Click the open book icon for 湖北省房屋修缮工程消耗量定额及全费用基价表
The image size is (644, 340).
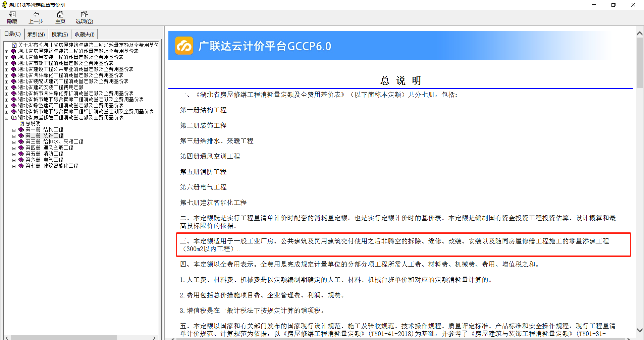click(14, 117)
